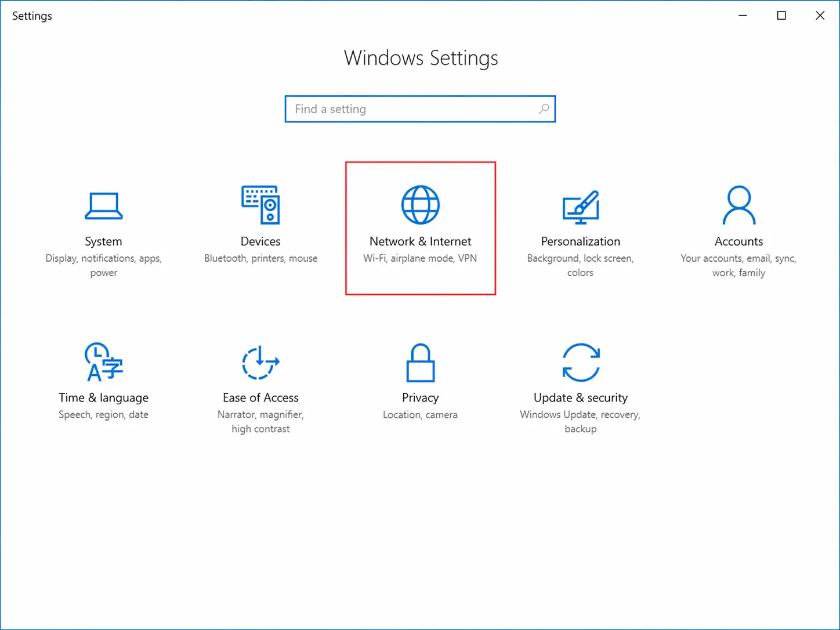The height and width of the screenshot is (630, 840).
Task: Click "Speech, region, date" description
Action: (x=103, y=415)
